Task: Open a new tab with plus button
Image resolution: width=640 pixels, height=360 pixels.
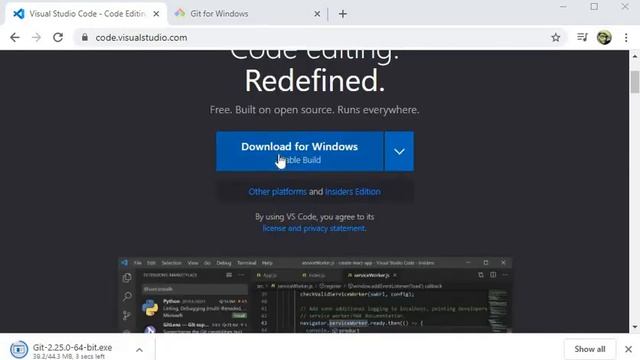Action: pyautogui.click(x=343, y=14)
